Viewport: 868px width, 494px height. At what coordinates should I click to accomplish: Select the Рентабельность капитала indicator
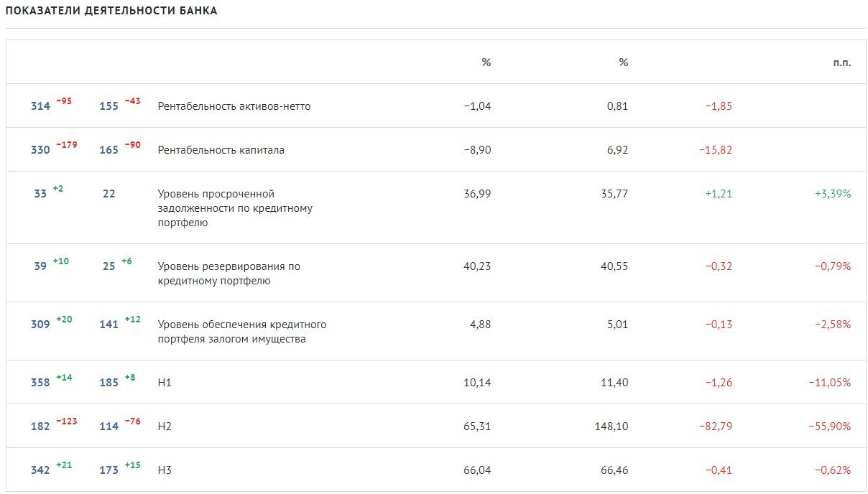[x=221, y=150]
